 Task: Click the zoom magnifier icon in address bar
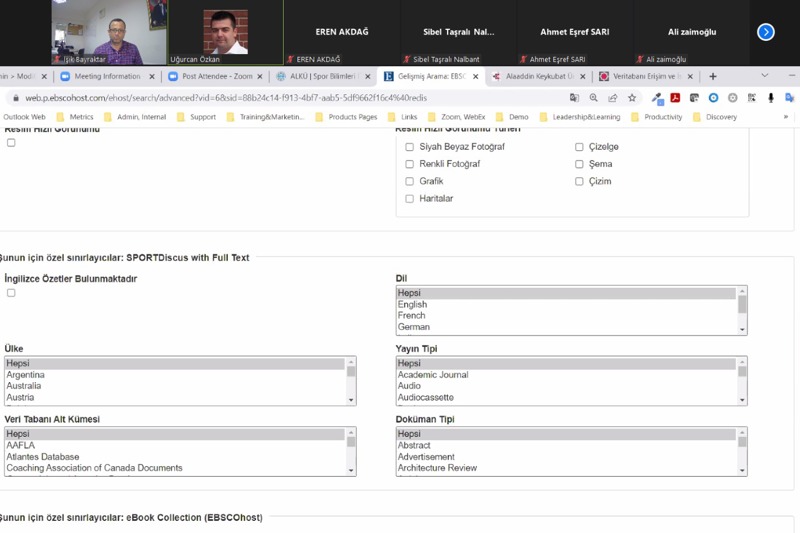(x=594, y=98)
